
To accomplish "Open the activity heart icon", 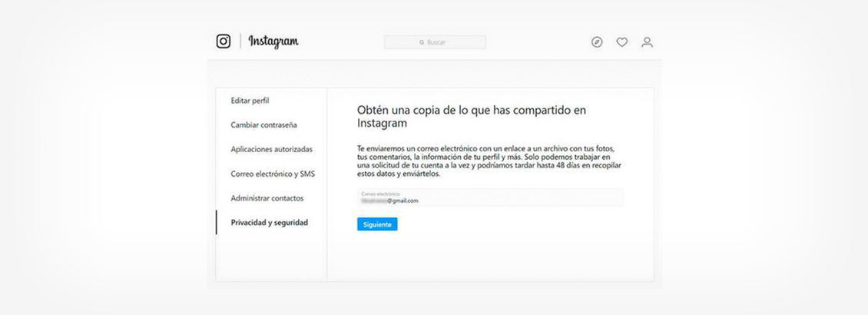I will coord(622,42).
